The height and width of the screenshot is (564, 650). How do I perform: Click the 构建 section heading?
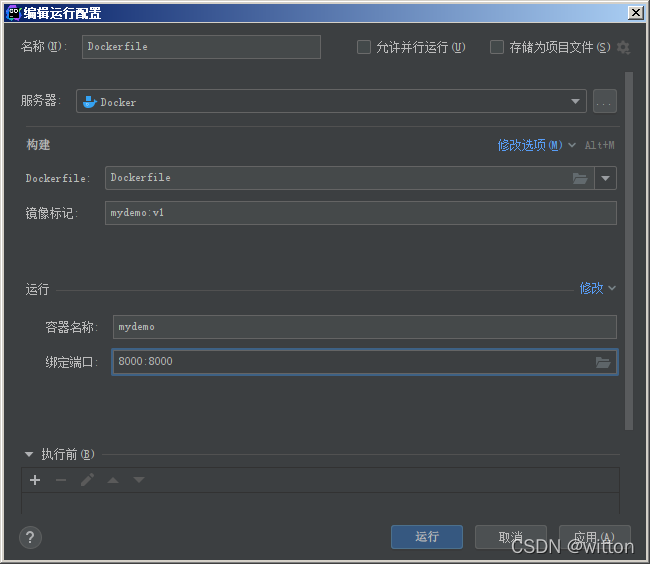click(x=38, y=145)
